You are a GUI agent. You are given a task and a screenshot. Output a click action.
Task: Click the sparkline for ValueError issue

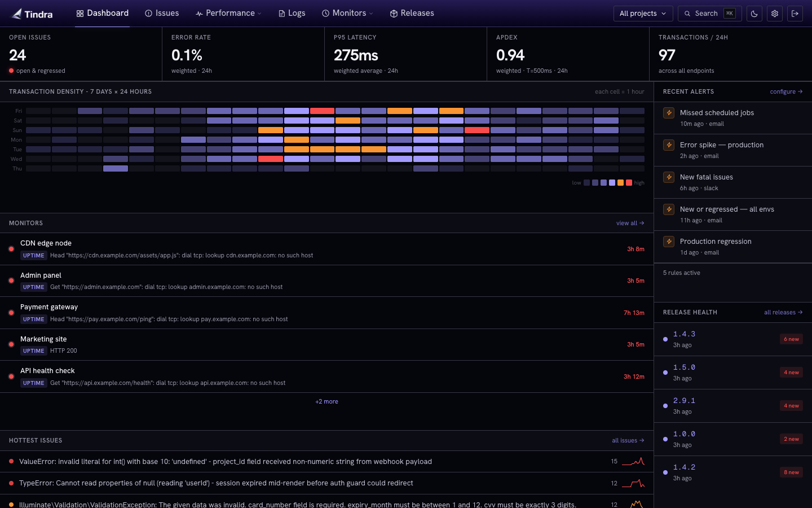click(x=633, y=462)
